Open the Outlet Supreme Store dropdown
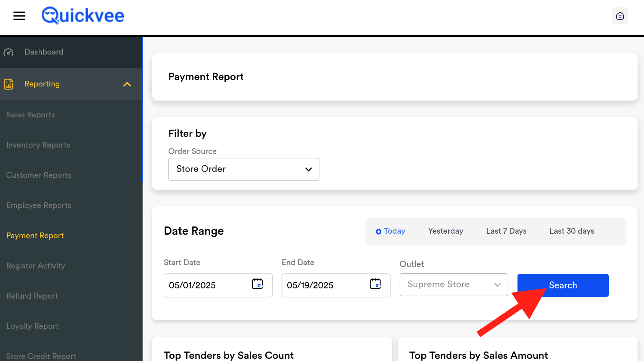This screenshot has height=361, width=644. (454, 285)
